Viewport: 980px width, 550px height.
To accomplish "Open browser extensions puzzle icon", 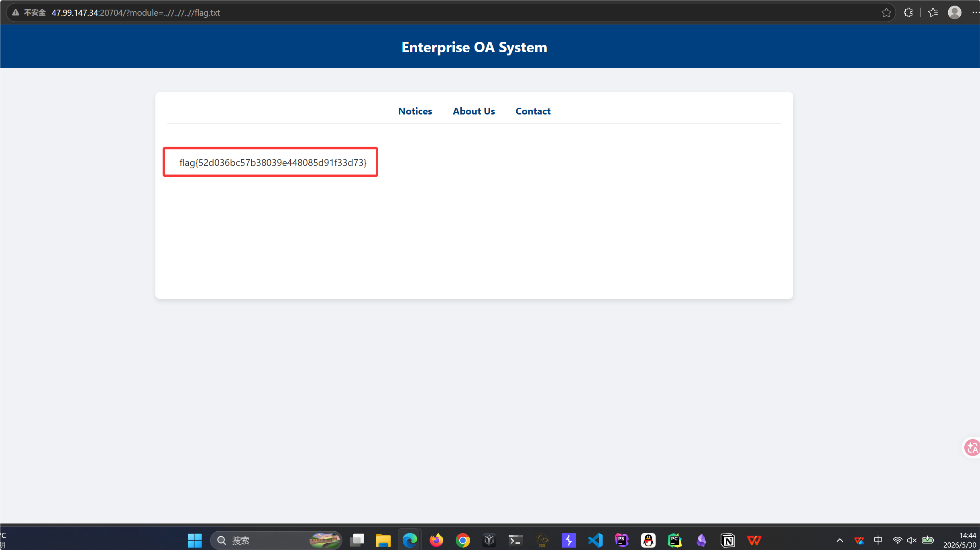I will tap(908, 12).
